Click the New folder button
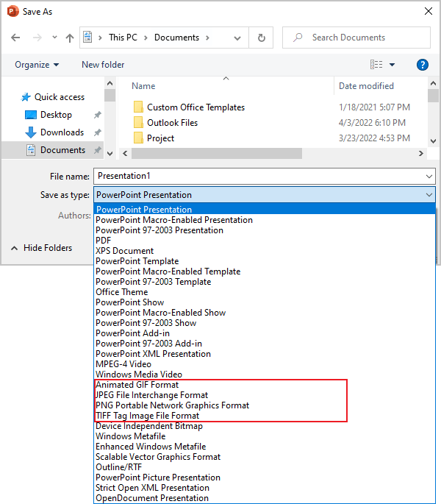The height and width of the screenshot is (504, 441). pos(103,65)
